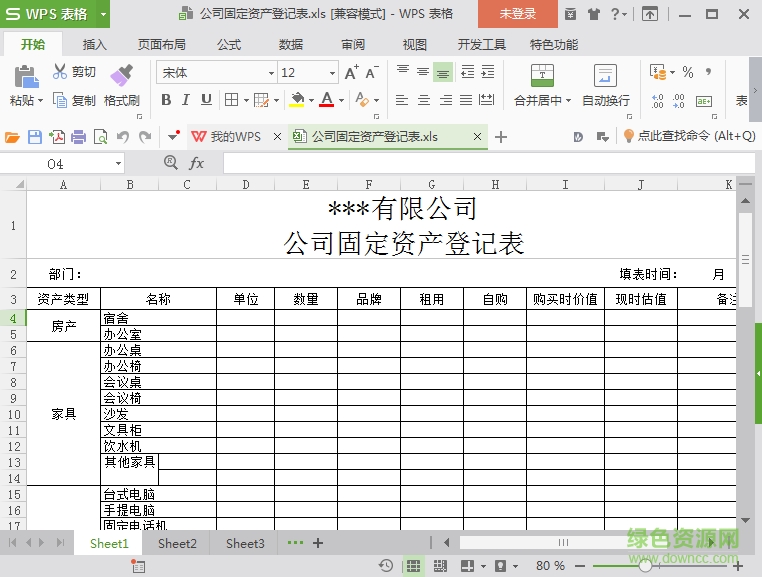Image resolution: width=762 pixels, height=577 pixels.
Task: Switch to Sheet2 worksheet tab
Action: (177, 543)
